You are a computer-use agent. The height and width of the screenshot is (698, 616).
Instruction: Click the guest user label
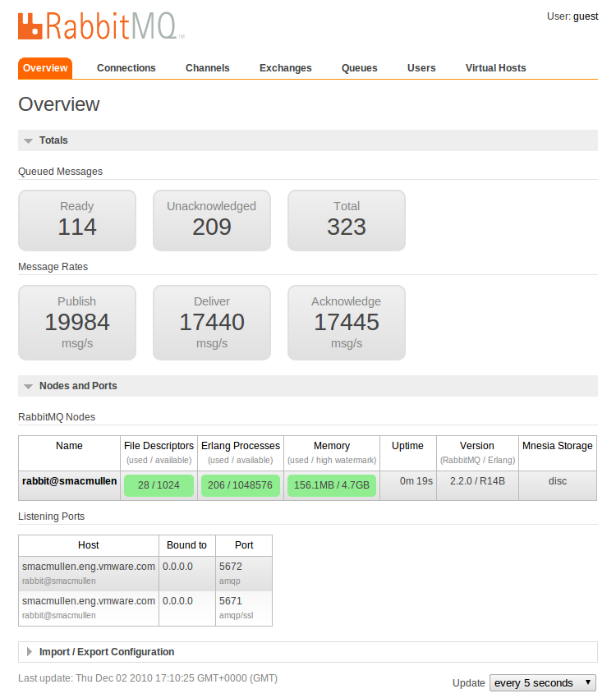(586, 16)
